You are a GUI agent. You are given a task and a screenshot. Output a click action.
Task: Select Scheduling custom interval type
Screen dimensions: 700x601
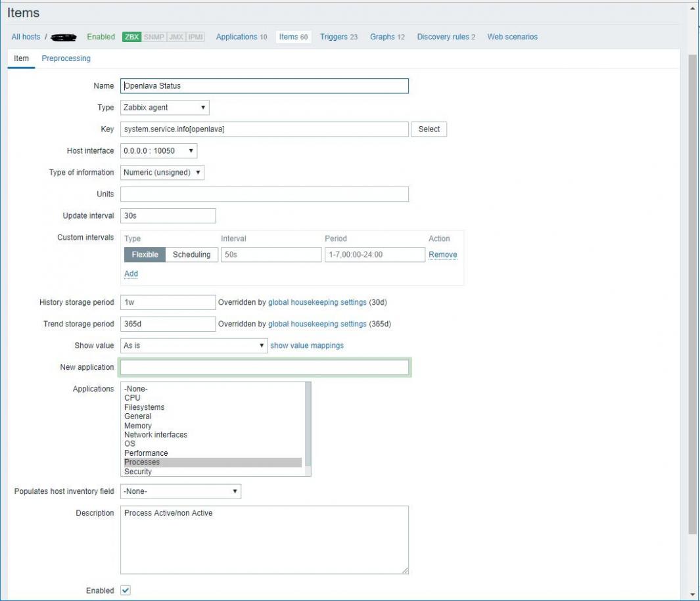[x=191, y=254]
